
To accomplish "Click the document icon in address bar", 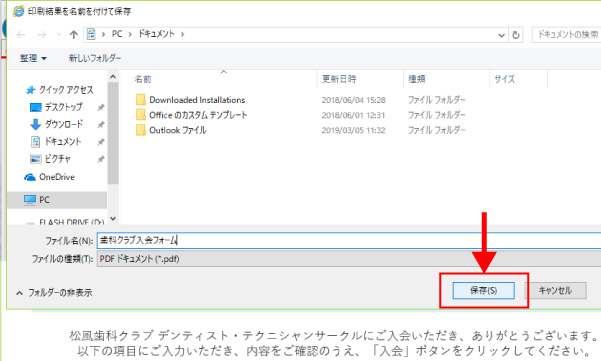I will pyautogui.click(x=91, y=34).
